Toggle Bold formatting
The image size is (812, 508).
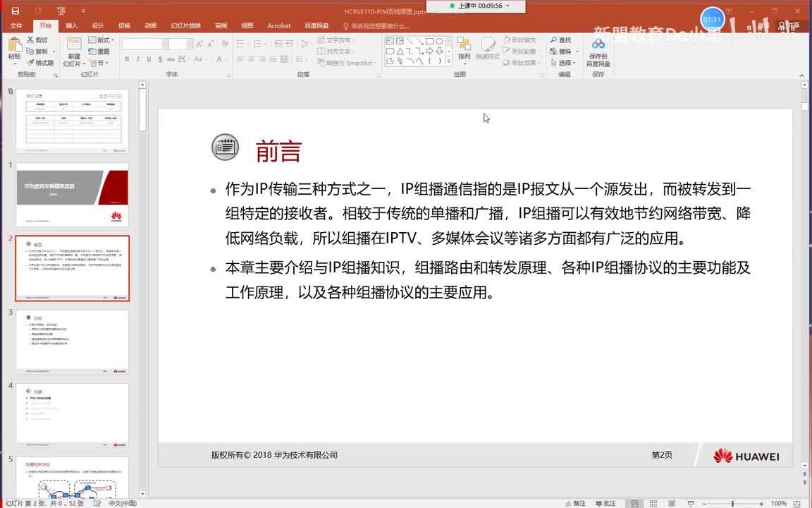coord(127,59)
